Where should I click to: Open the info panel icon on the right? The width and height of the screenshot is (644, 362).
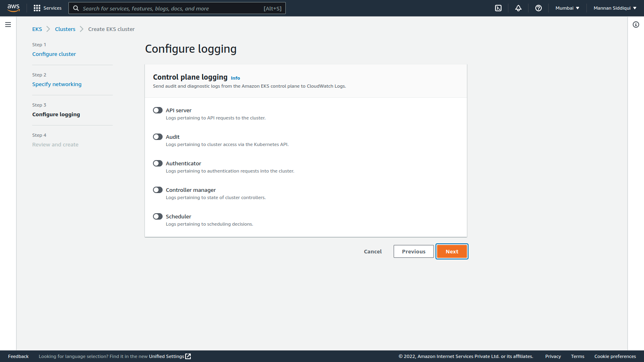pyautogui.click(x=636, y=25)
